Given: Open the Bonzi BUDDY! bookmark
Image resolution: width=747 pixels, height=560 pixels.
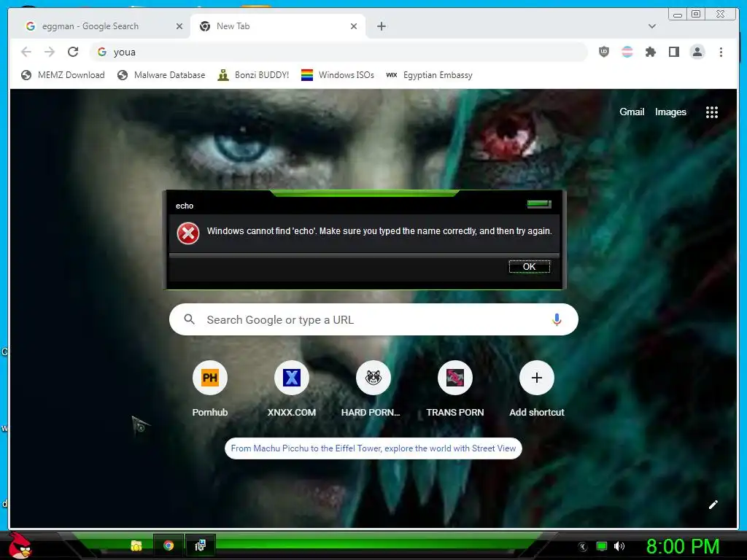Looking at the screenshot, I should pyautogui.click(x=253, y=75).
